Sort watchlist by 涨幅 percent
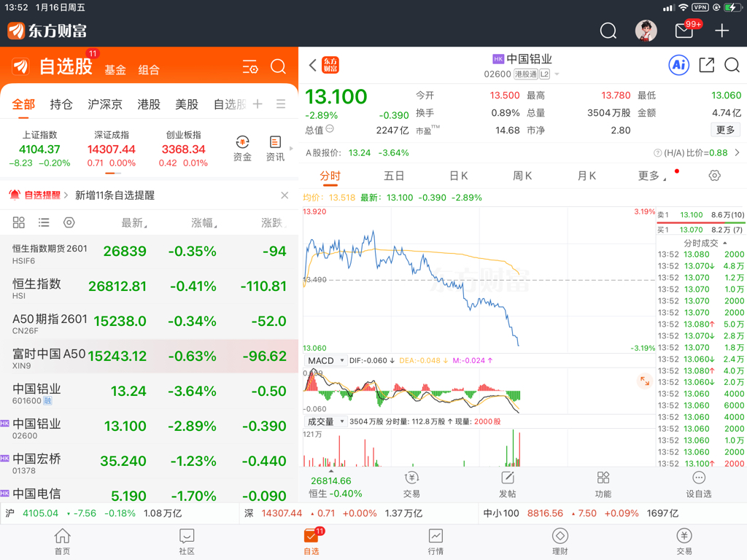The height and width of the screenshot is (560, 747). pyautogui.click(x=204, y=222)
